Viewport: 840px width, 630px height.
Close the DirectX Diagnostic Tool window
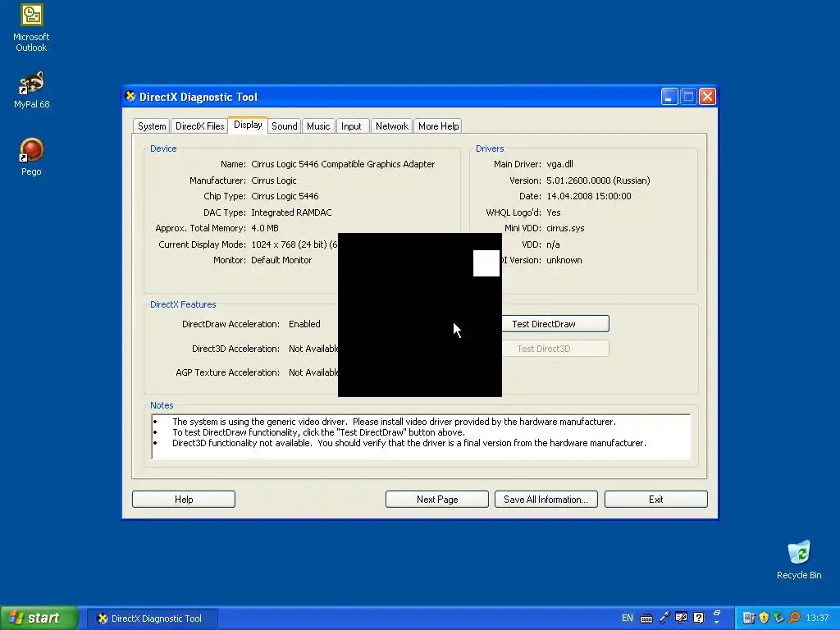[707, 97]
